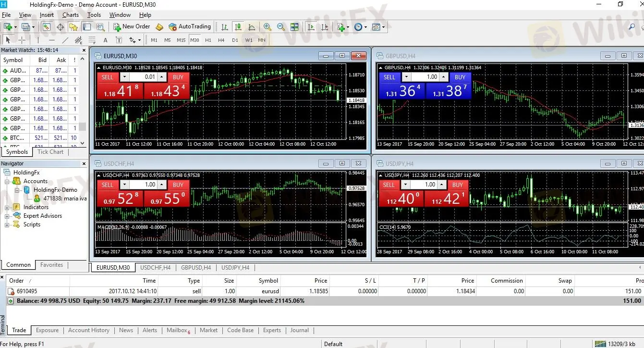The image size is (644, 348).
Task: Switch timeframe to M15
Action: [x=181, y=40]
